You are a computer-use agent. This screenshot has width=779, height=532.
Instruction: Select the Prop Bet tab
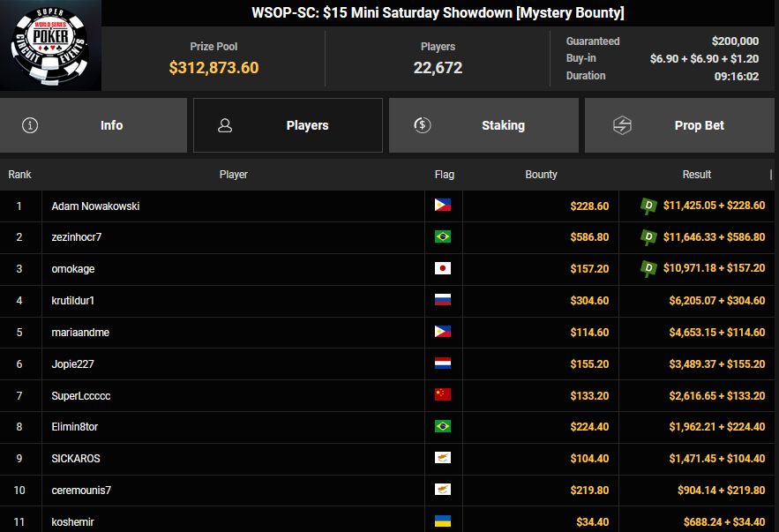[x=680, y=125]
